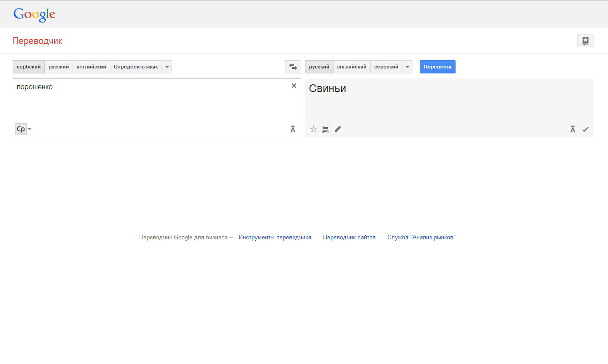The image size is (608, 364).
Task: Expand the input method dropdown arrow
Action: 30,129
